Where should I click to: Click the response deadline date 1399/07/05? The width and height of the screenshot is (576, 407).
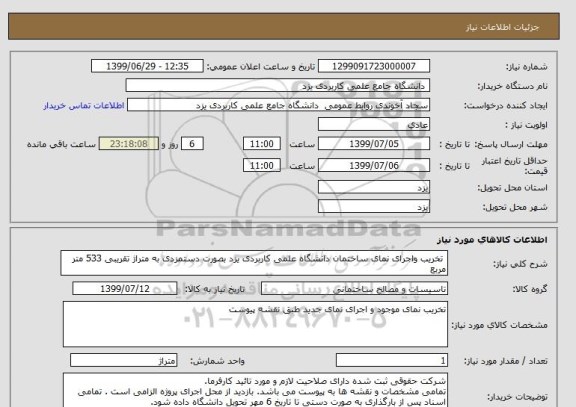tap(374, 144)
